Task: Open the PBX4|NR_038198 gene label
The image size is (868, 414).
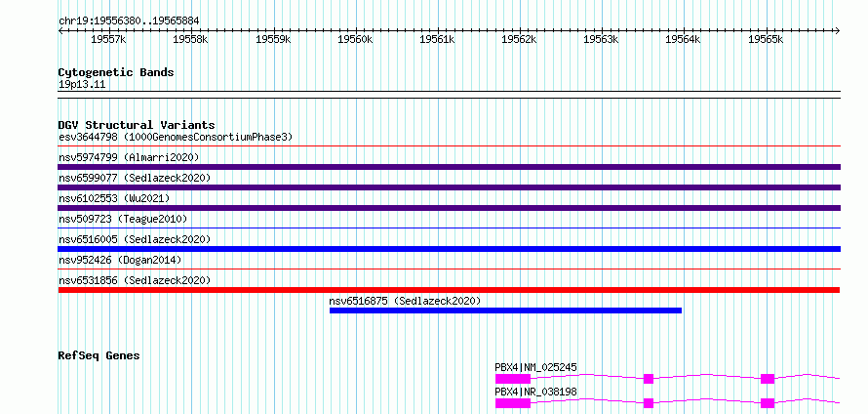Action: point(535,392)
